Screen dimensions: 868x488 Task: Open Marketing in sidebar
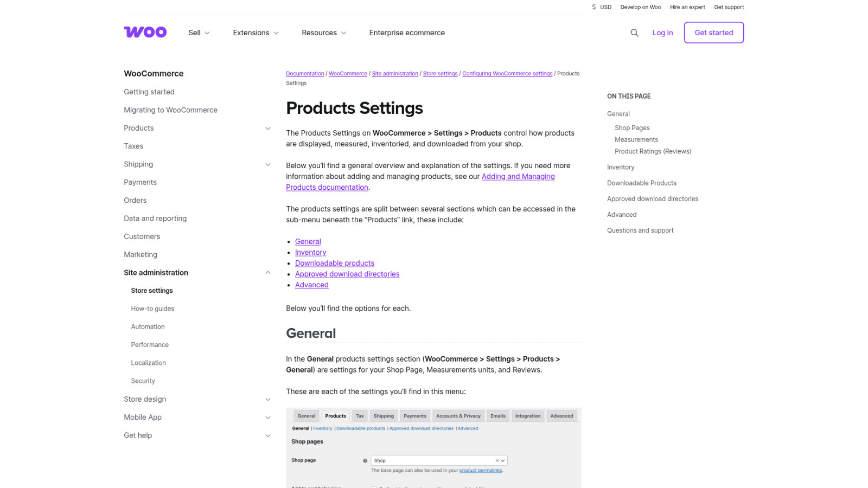[141, 254]
